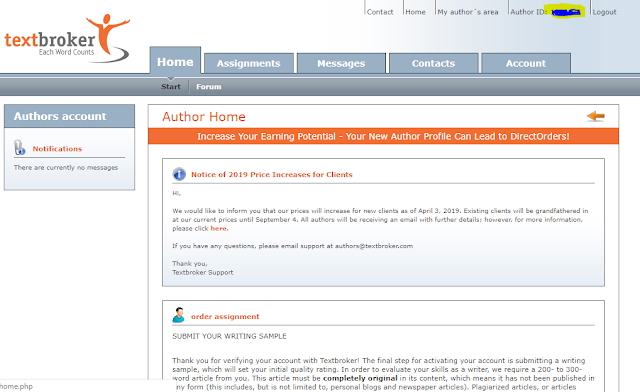
Task: Click the 'order assignment' heading
Action: point(225,316)
